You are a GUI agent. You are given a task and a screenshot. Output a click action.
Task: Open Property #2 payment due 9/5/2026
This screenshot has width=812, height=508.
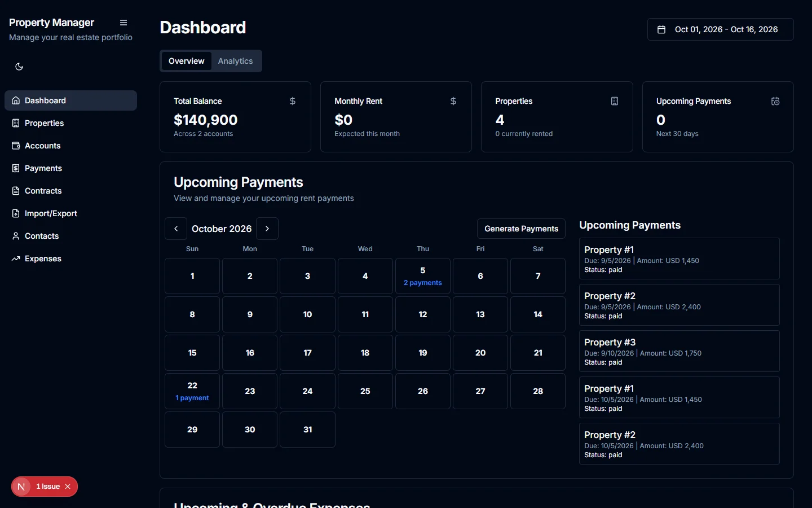pyautogui.click(x=679, y=305)
